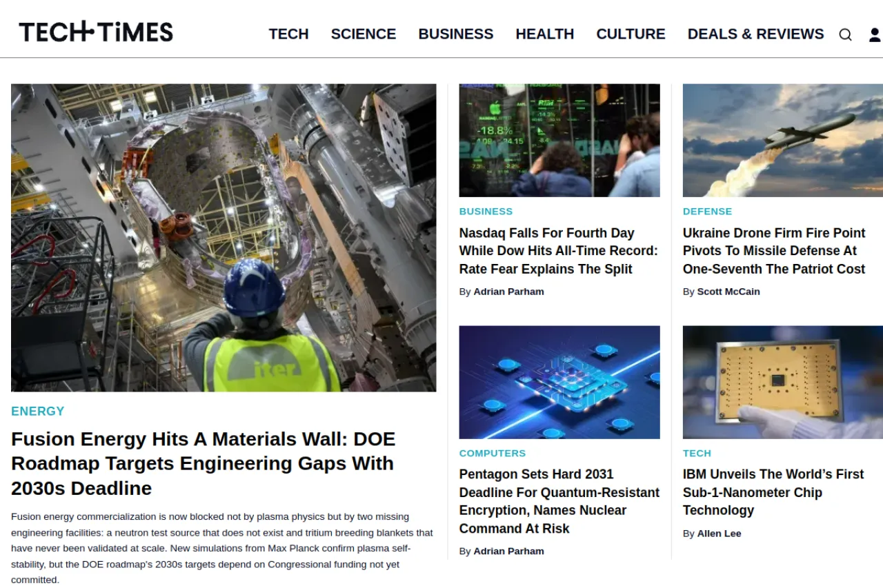Open the CULTURE menu section

[x=631, y=34]
